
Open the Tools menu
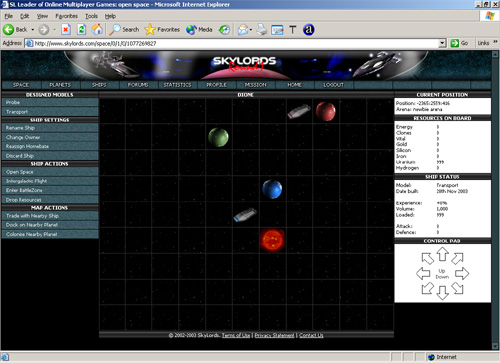[x=91, y=16]
